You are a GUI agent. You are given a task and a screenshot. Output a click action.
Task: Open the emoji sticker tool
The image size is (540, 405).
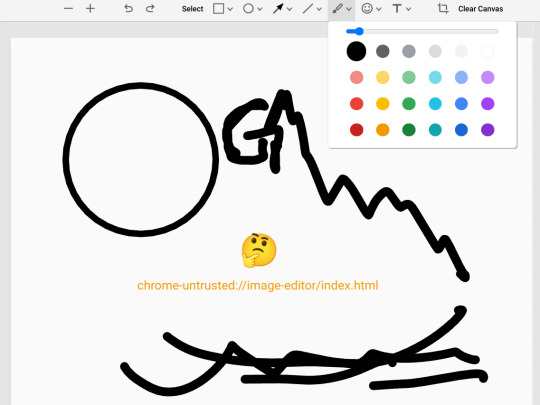[367, 9]
